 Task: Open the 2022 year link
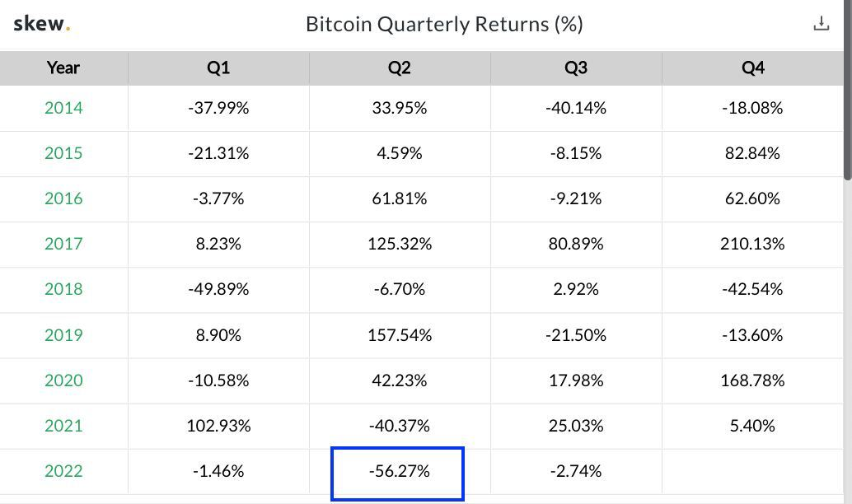pyautogui.click(x=63, y=471)
